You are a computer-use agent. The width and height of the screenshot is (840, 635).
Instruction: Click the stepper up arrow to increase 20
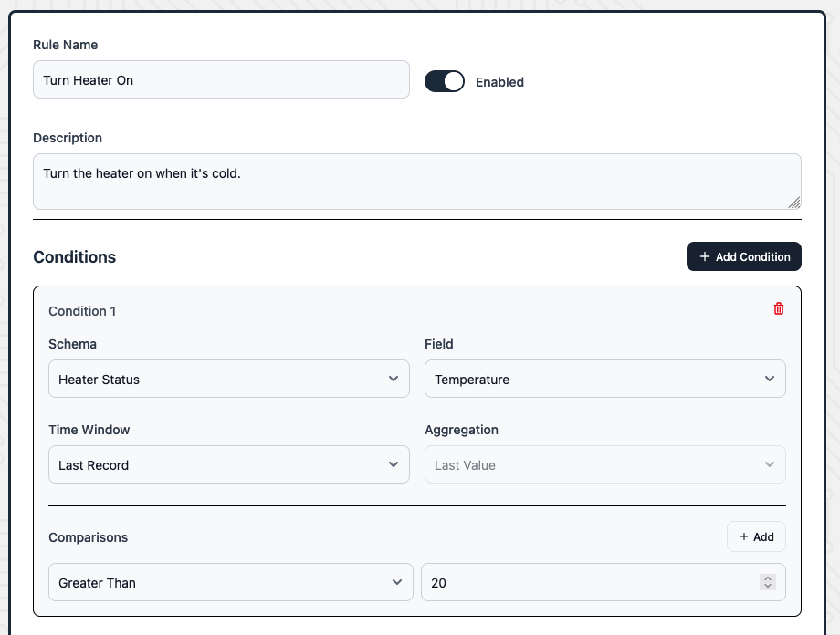pos(768,578)
